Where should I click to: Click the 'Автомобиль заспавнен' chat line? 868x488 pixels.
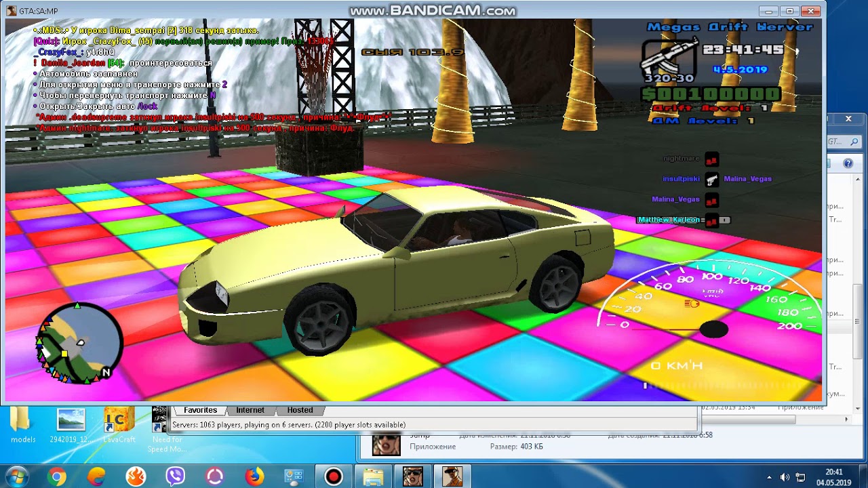(x=85, y=74)
